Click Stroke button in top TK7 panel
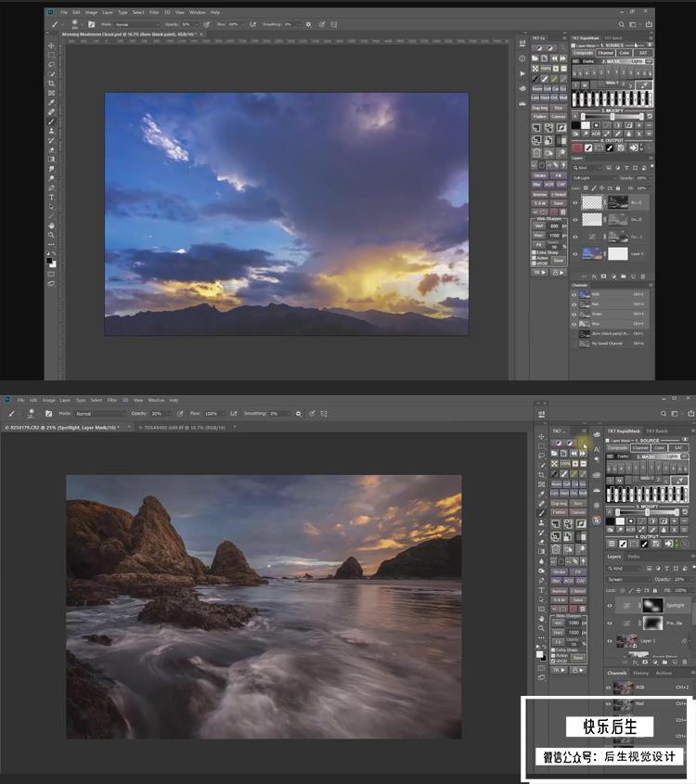 540,175
